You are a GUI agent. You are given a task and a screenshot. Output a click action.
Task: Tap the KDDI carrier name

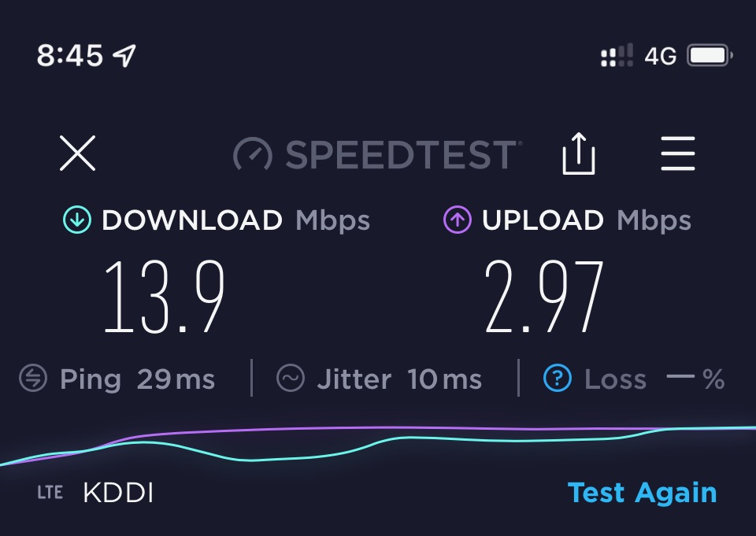coord(118,493)
